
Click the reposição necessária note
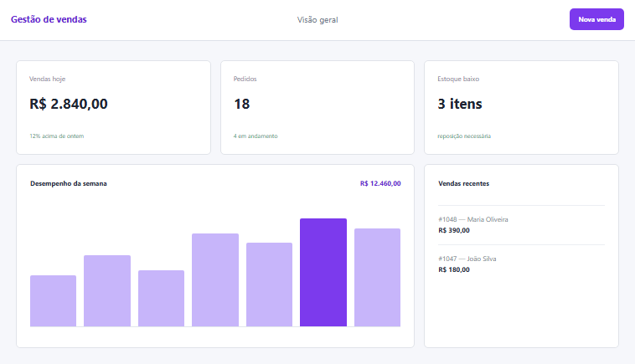click(x=464, y=136)
